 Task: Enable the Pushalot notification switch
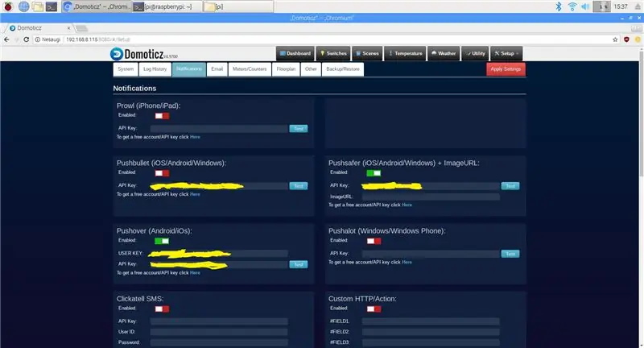coord(374,241)
